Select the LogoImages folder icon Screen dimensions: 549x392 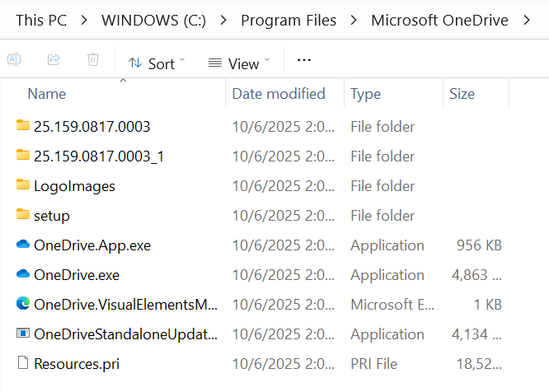point(22,186)
